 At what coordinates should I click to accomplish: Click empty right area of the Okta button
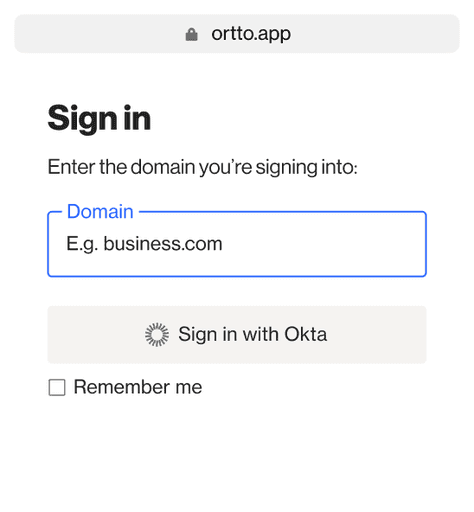(377, 335)
